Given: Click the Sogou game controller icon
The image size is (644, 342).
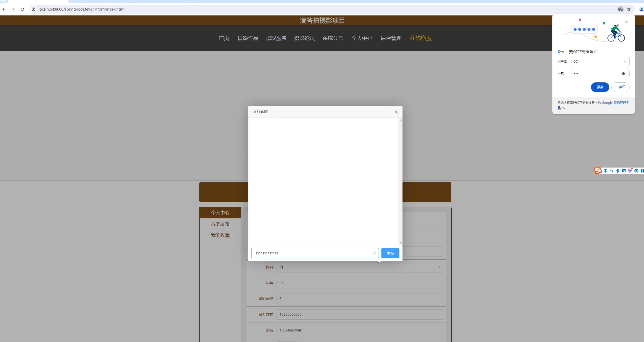Looking at the screenshot, I should (x=636, y=171).
